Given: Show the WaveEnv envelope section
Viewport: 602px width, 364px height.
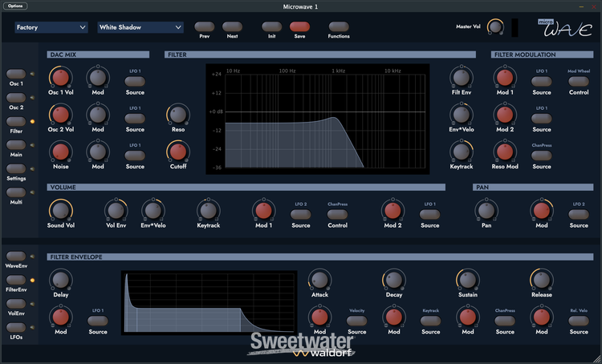Looking at the screenshot, I should click(16, 257).
